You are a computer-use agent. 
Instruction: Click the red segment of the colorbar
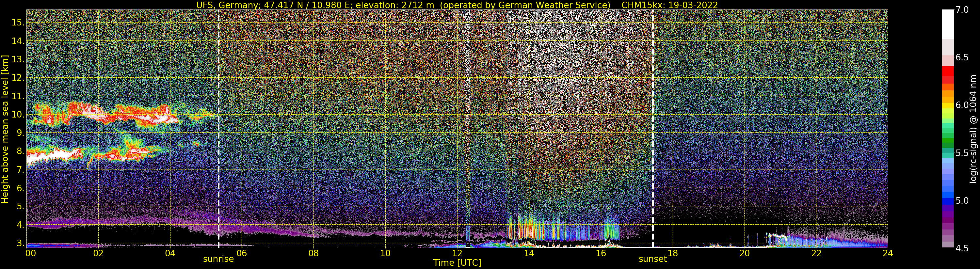pyautogui.click(x=948, y=71)
